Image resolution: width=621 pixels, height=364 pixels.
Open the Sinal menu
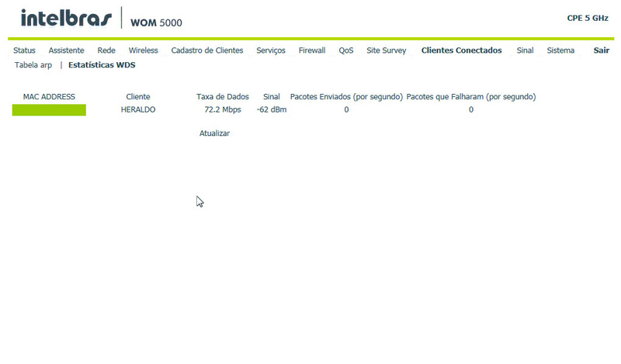[525, 50]
